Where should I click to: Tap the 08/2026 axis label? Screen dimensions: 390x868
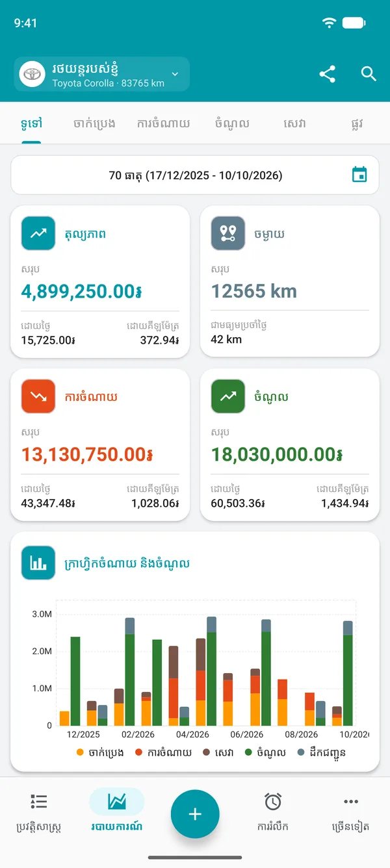pos(302,734)
